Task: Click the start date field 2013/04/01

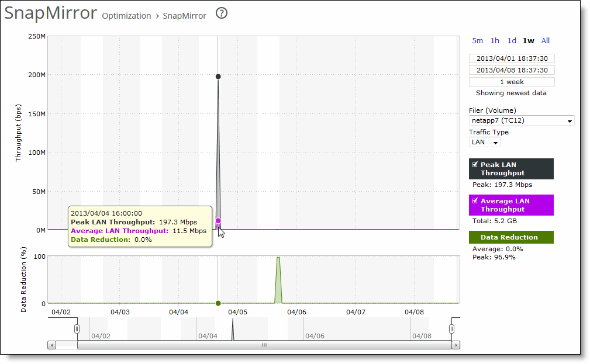Action: 511,58
